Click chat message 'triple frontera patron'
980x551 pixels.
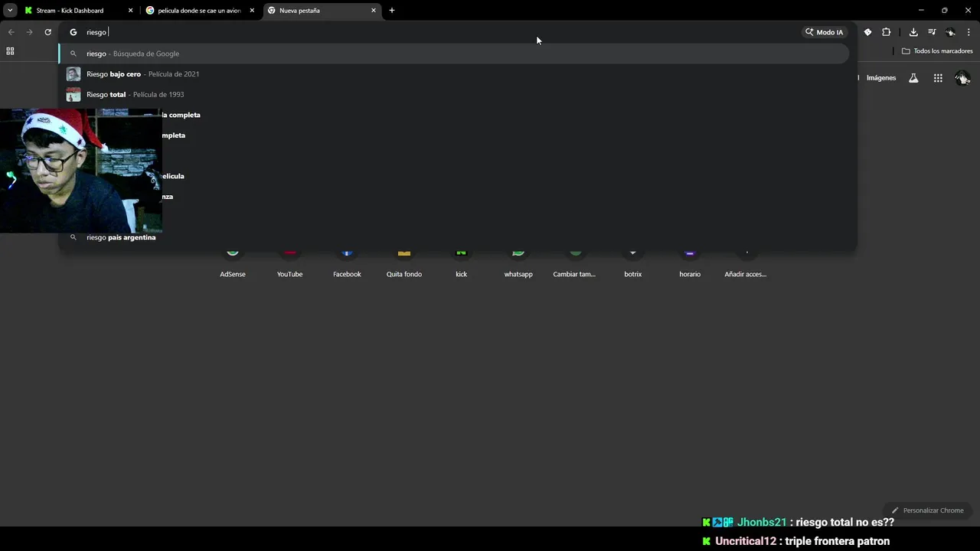(838, 541)
